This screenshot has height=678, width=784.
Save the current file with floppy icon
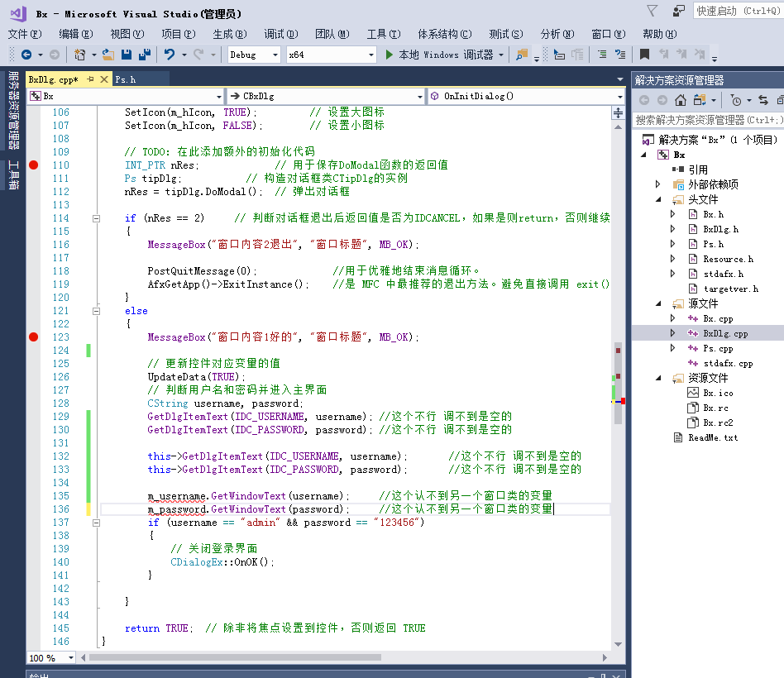tap(127, 55)
